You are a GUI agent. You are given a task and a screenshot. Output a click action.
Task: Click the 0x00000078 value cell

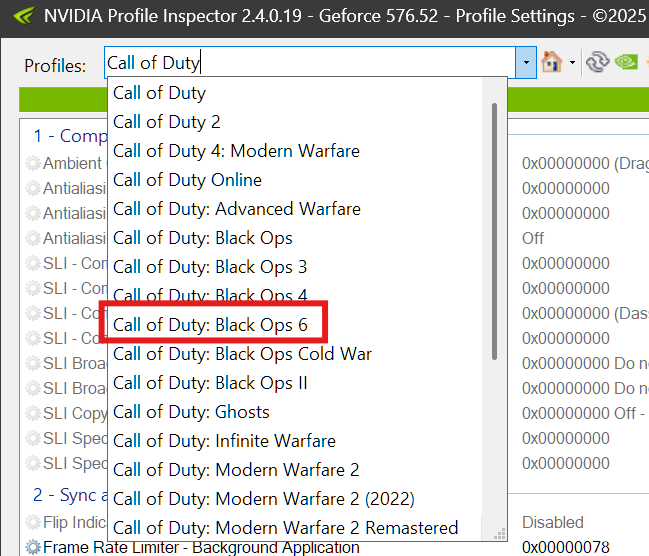565,547
